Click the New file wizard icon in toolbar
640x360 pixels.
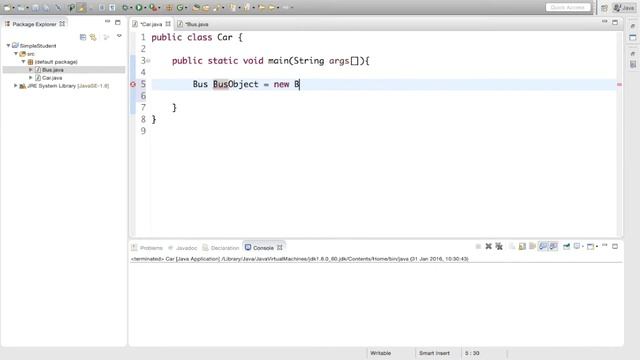[x=7, y=8]
